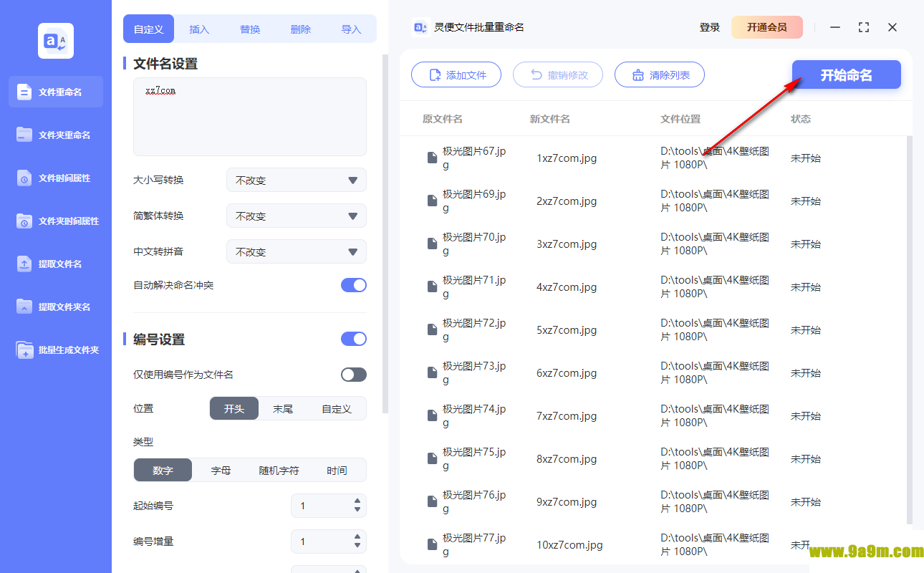Screen dimensions: 924x573
Task: Click the 状态 column header
Action: (x=801, y=119)
